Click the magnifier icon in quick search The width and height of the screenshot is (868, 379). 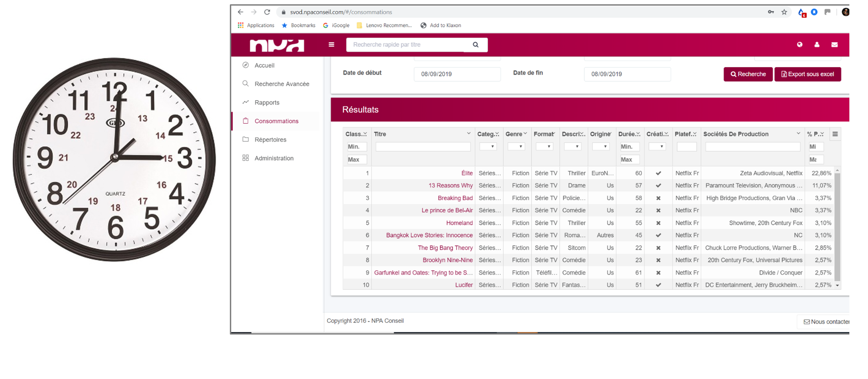(475, 45)
